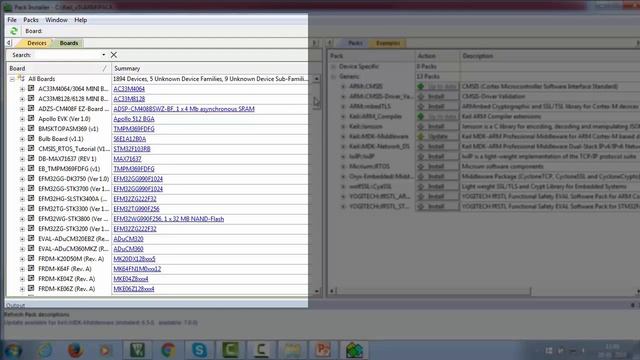The height and width of the screenshot is (360, 640).
Task: Sort by the Board column header
Action: click(x=58, y=68)
